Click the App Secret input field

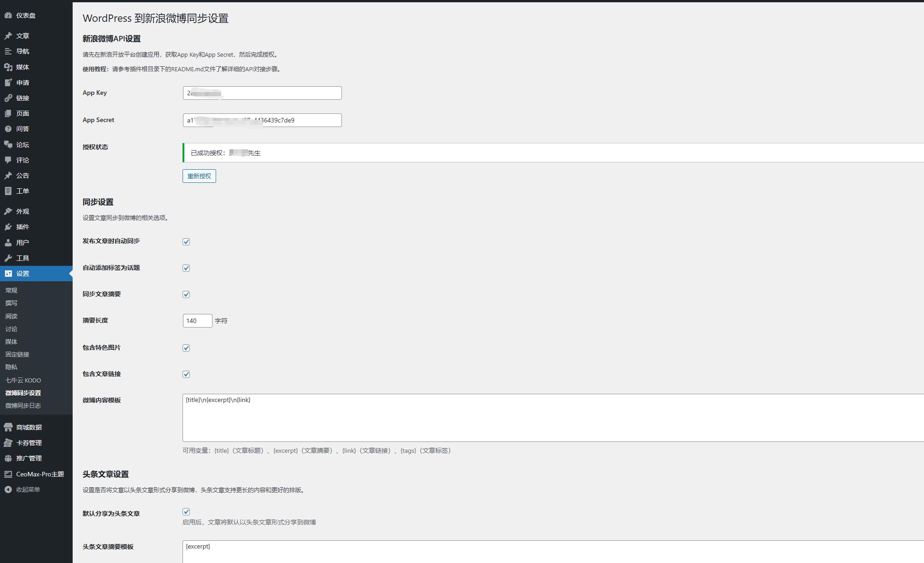(x=262, y=120)
